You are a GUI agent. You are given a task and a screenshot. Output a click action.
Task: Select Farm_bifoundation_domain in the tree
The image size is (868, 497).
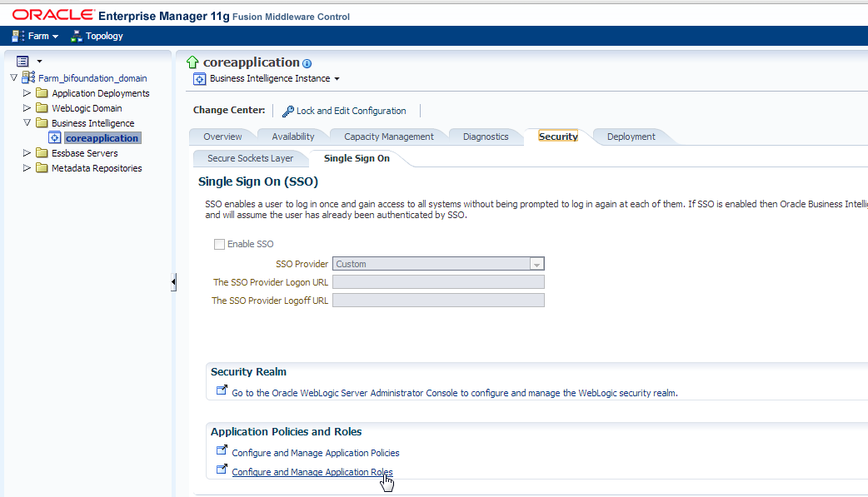tap(92, 78)
